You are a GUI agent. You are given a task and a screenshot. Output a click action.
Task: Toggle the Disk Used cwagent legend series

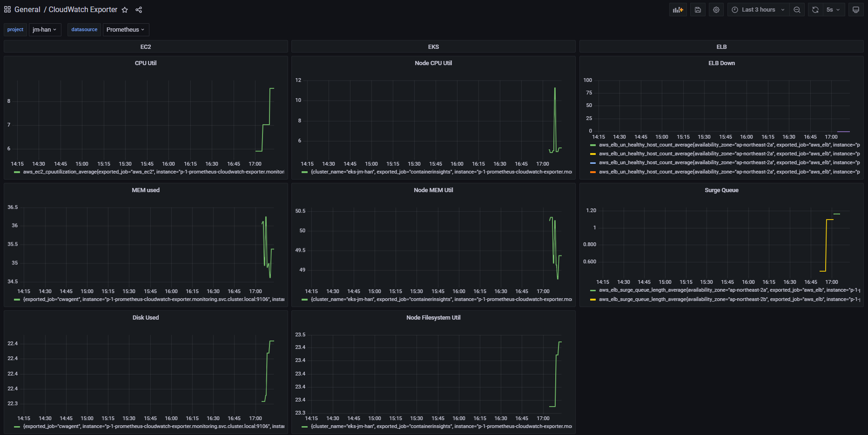click(154, 427)
